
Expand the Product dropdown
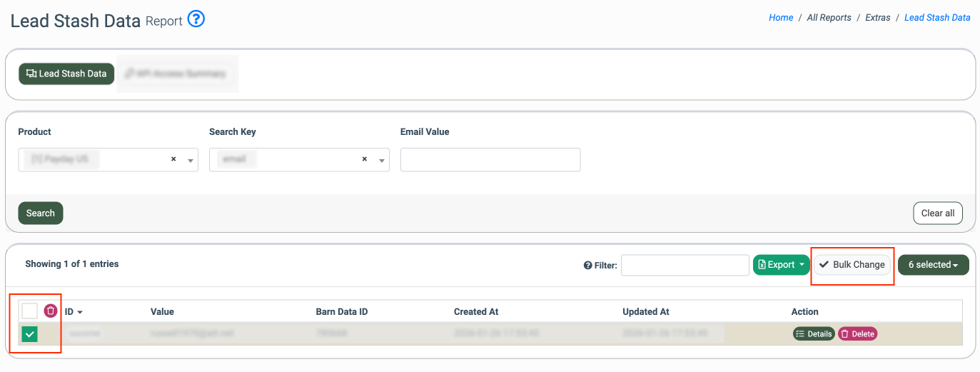click(x=191, y=161)
